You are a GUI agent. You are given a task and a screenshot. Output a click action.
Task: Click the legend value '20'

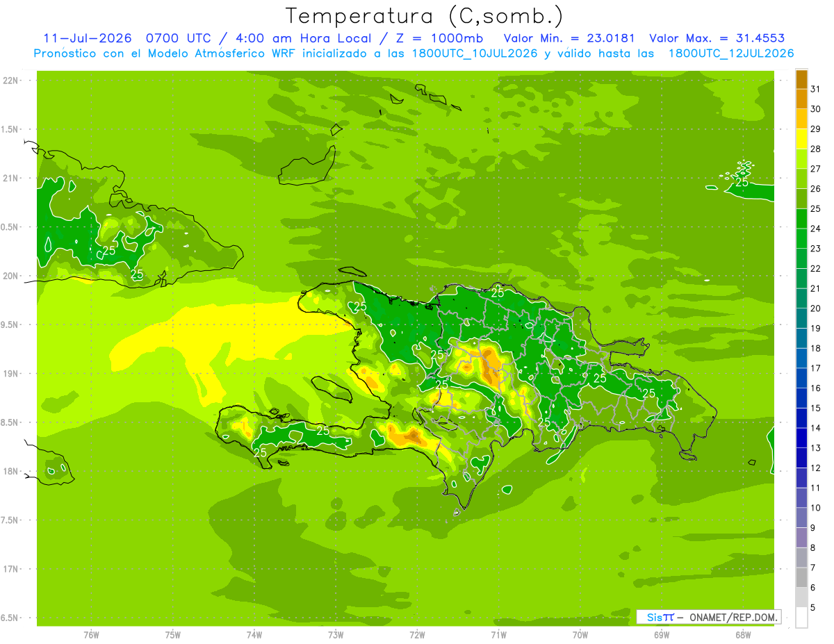coord(816,308)
